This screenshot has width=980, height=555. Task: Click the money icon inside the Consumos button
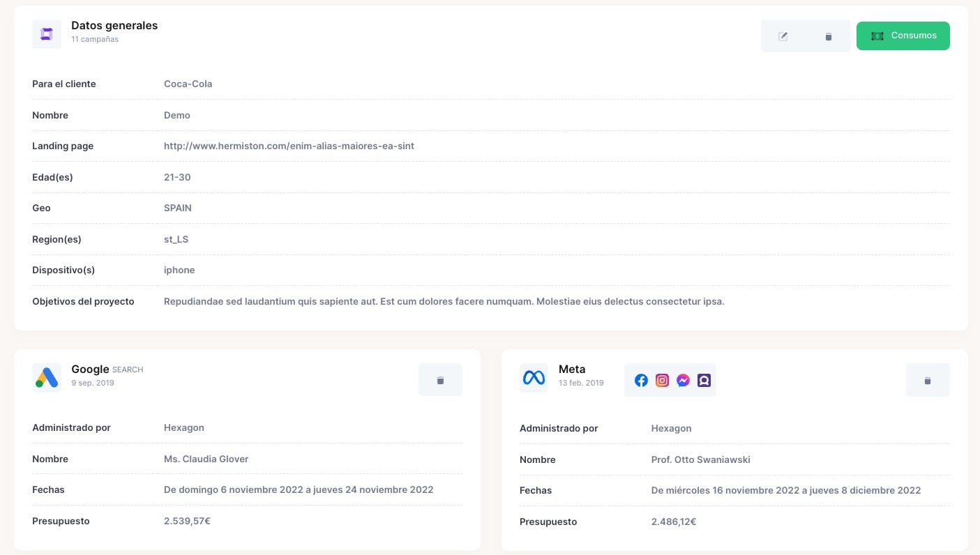click(877, 36)
